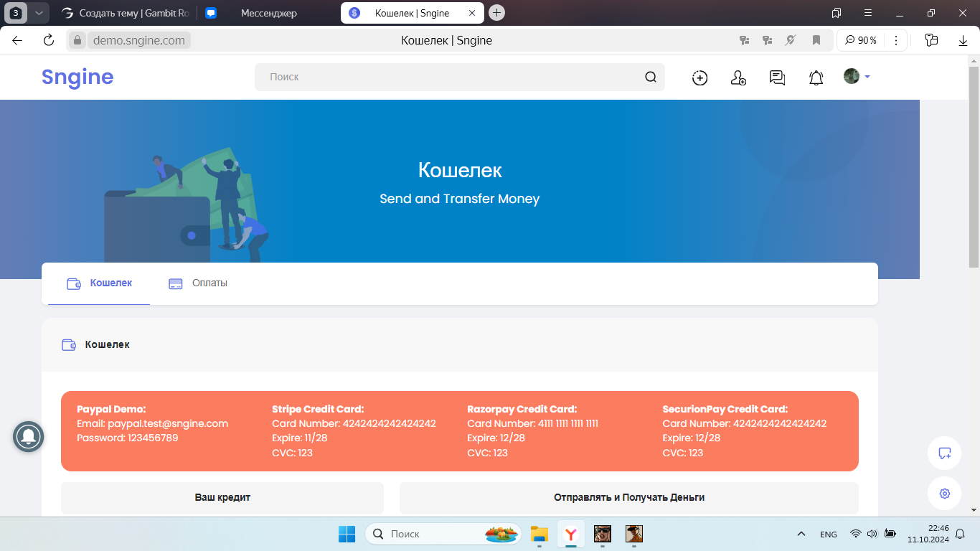This screenshot has width=980, height=551.
Task: Click the Windows taskbar Поиск search box
Action: click(443, 534)
